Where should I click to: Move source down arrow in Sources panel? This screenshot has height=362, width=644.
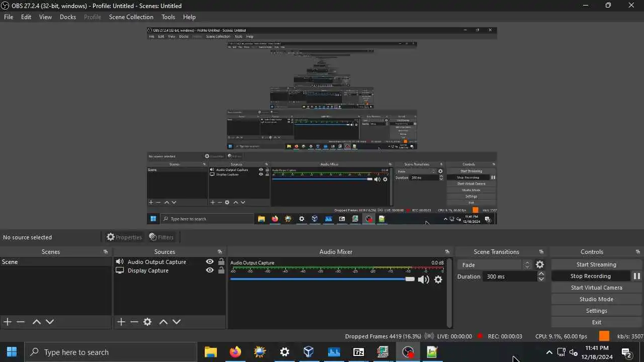177,322
